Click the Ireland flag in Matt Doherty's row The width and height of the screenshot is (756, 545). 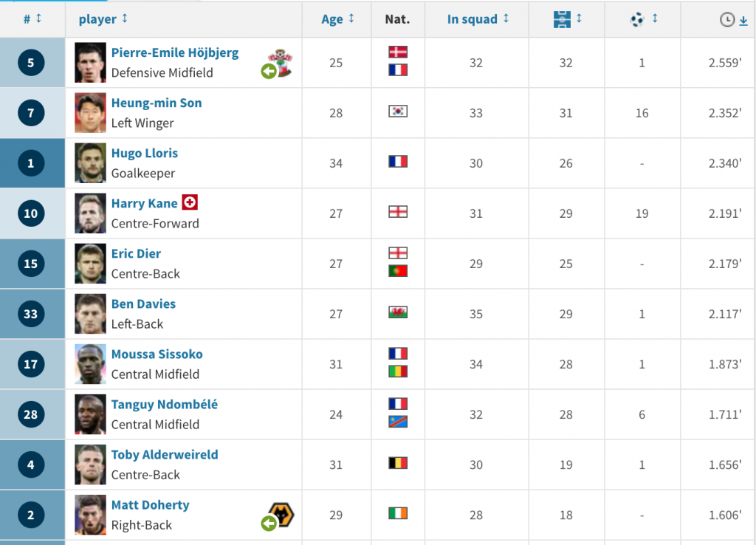398,513
